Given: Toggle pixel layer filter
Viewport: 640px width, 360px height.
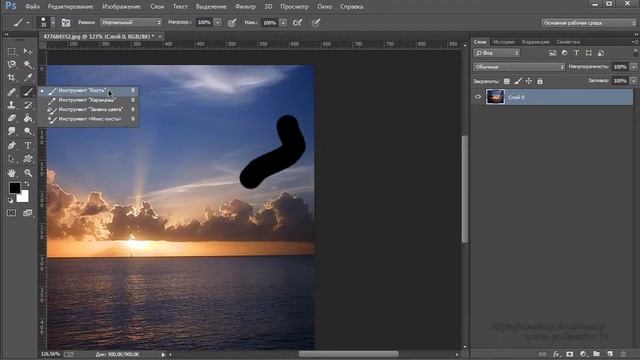Looking at the screenshot, I should point(552,53).
